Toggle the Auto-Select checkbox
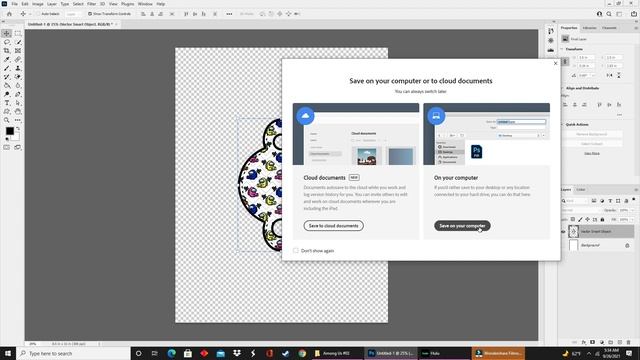The image size is (640, 360). pos(38,14)
